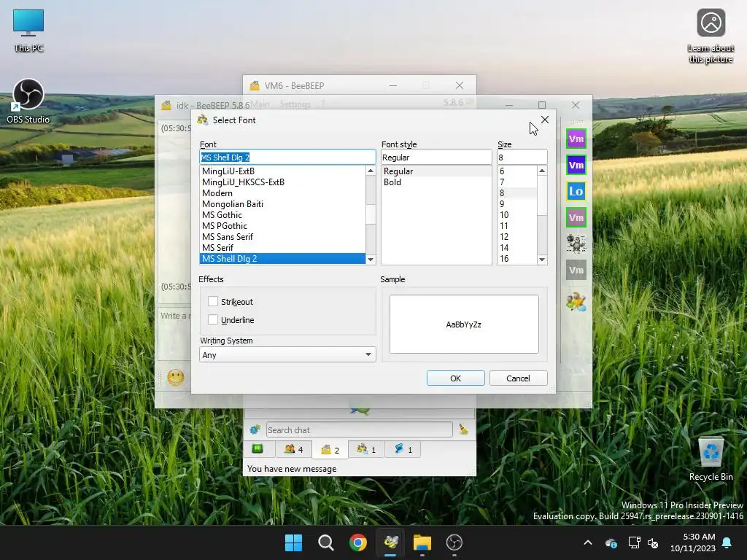Image resolution: width=747 pixels, height=560 pixels.
Task: Click the Font style input field
Action: click(436, 157)
